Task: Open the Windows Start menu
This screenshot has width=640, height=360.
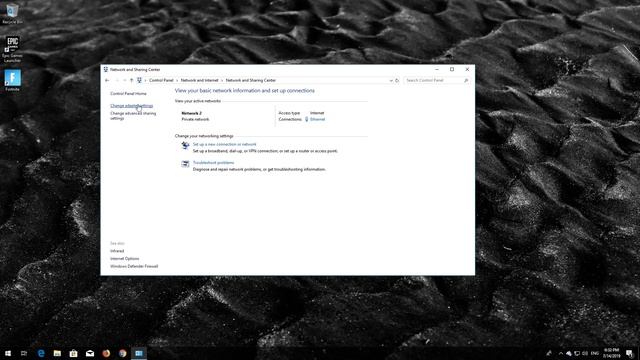Action: point(8,353)
